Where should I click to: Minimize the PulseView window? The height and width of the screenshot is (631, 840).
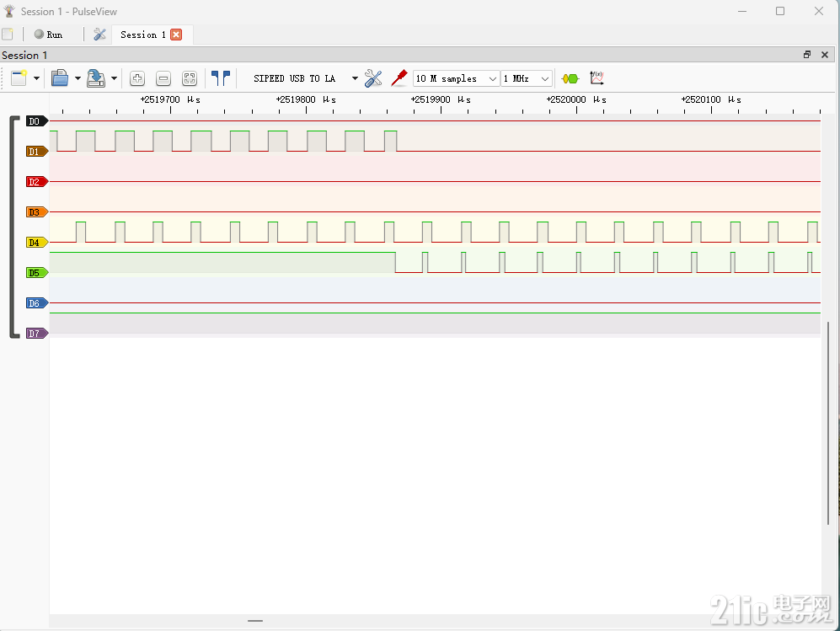[x=742, y=11]
